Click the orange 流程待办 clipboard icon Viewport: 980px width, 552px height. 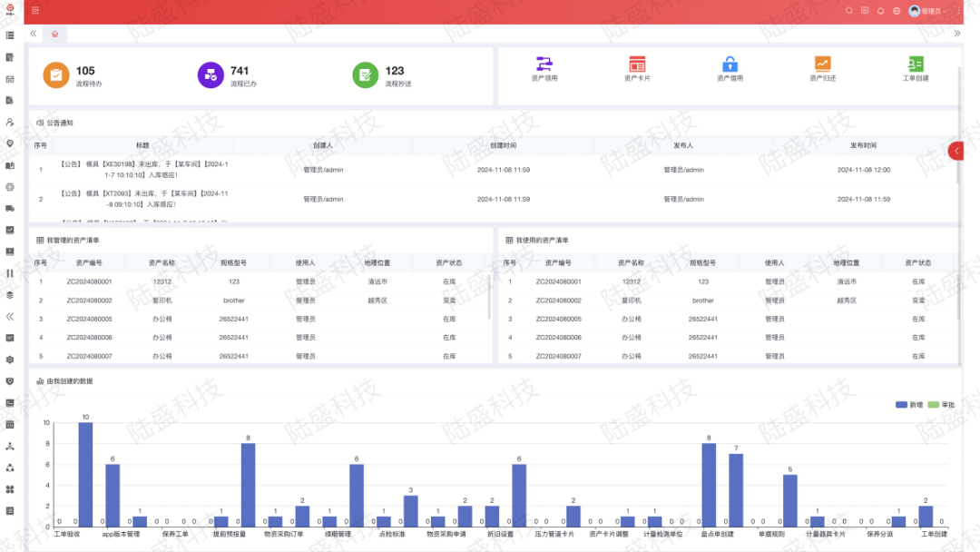point(56,75)
